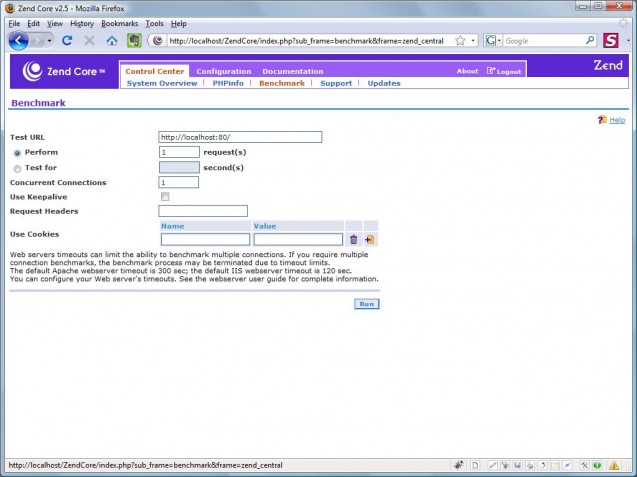Screen dimensions: 637x477
Task: Click the crossed tools icon in status bar
Action: point(584,465)
